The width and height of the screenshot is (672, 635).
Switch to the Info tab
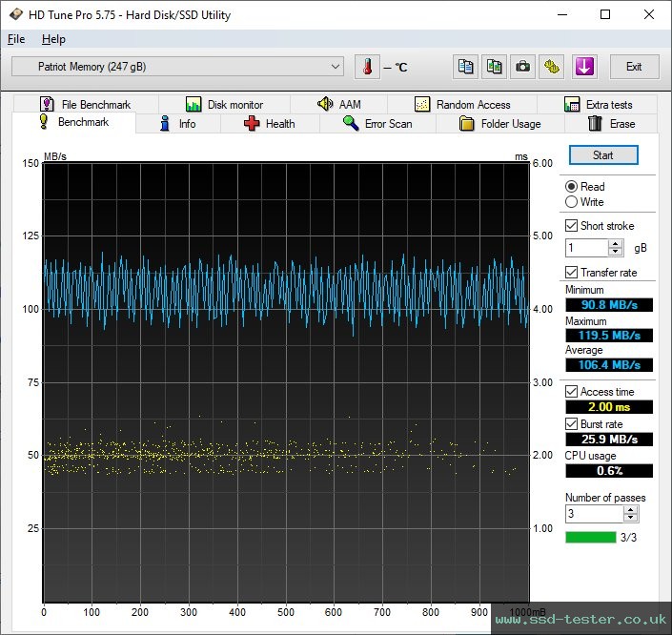[178, 124]
